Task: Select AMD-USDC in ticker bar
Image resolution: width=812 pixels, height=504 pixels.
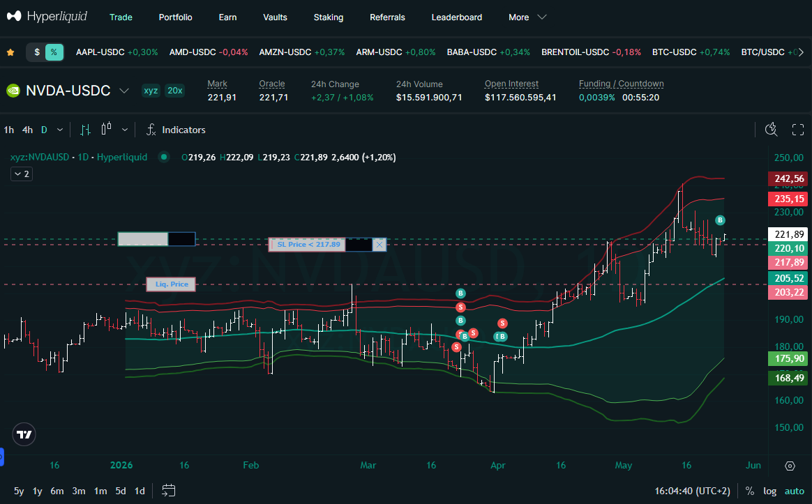Action: (x=208, y=52)
